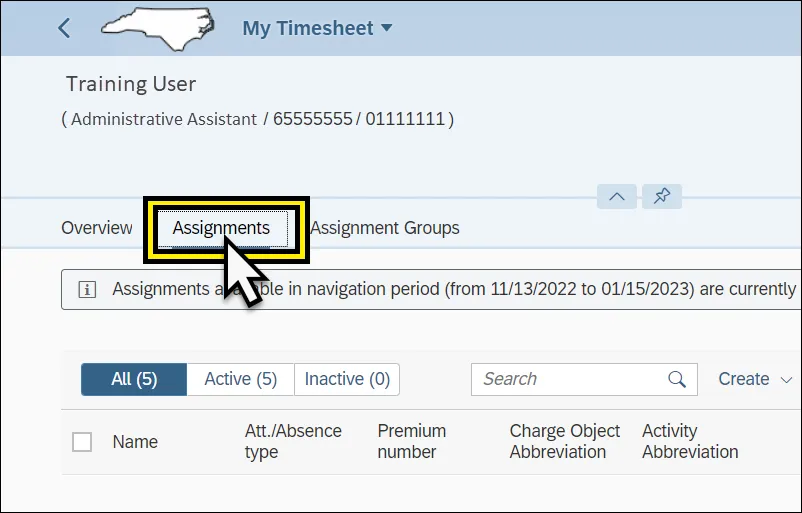The height and width of the screenshot is (513, 802).
Task: Open the Assignment Groups tab
Action: click(x=385, y=228)
